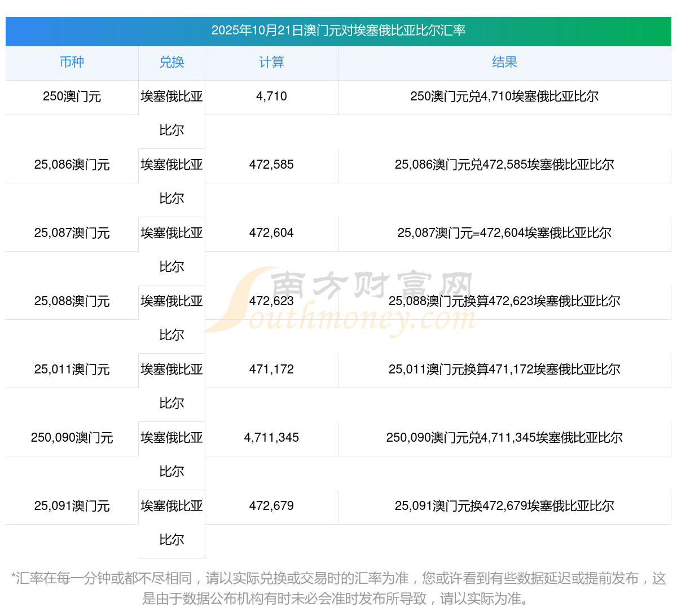Click the 472,585 calculation value

tap(271, 165)
